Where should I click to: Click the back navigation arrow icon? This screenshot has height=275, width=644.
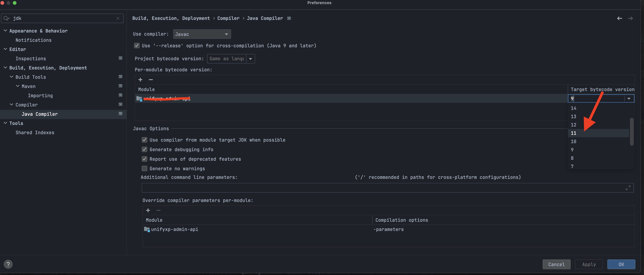pyautogui.click(x=619, y=18)
